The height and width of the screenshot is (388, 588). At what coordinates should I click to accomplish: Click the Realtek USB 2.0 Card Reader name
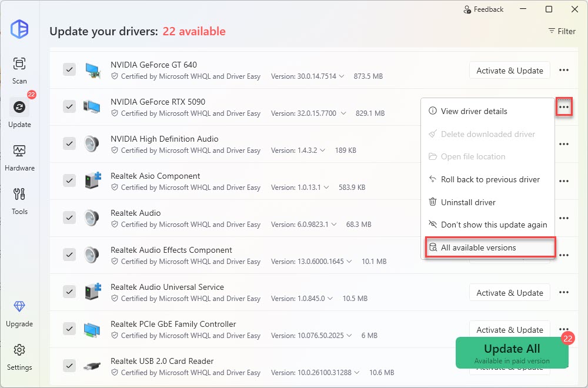click(162, 361)
